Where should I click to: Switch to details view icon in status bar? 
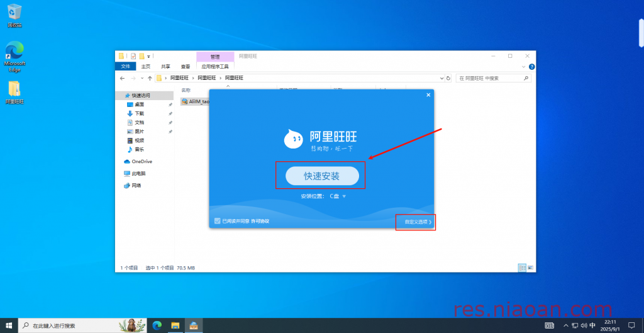coord(523,268)
